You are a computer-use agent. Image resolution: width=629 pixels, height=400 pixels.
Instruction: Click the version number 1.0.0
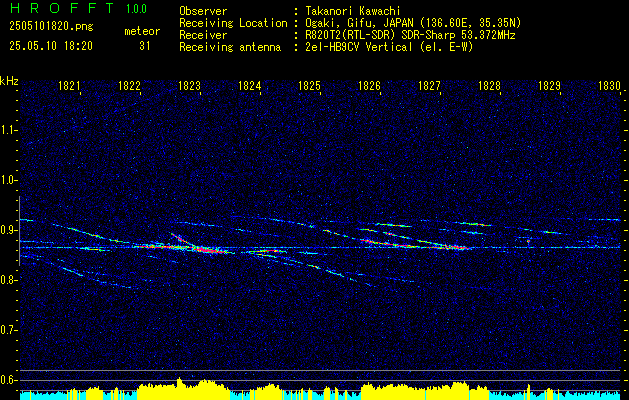click(137, 9)
